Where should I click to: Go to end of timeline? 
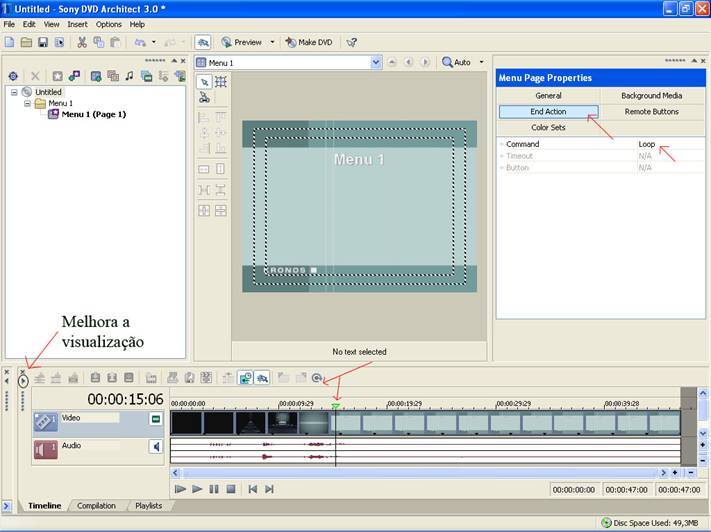coord(269,489)
